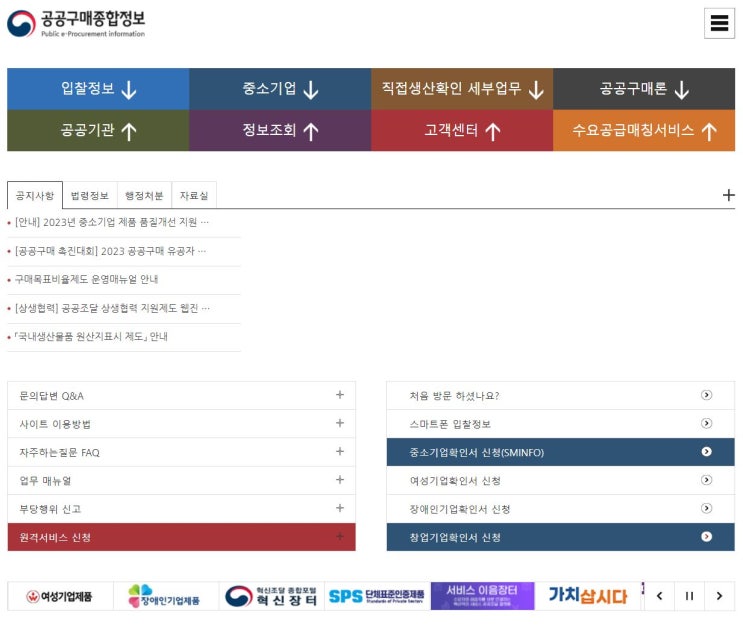Click the 공공구매종합정보 logo
The height and width of the screenshot is (628, 743).
coord(76,23)
